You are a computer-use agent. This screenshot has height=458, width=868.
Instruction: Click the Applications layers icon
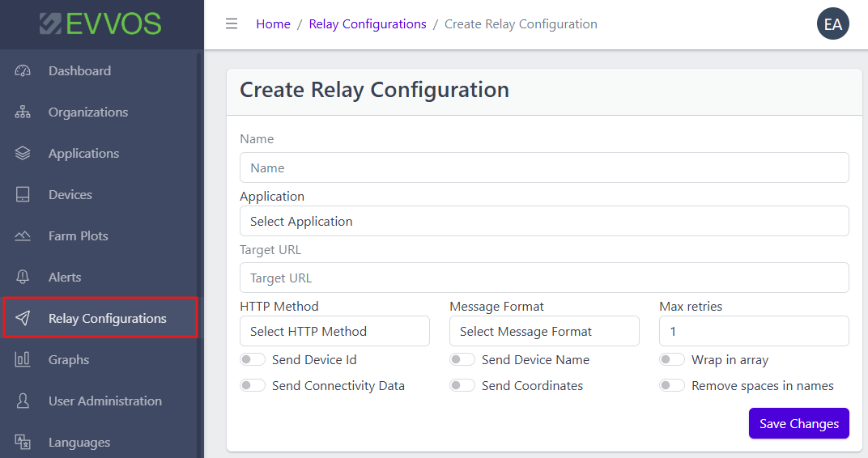(x=23, y=154)
